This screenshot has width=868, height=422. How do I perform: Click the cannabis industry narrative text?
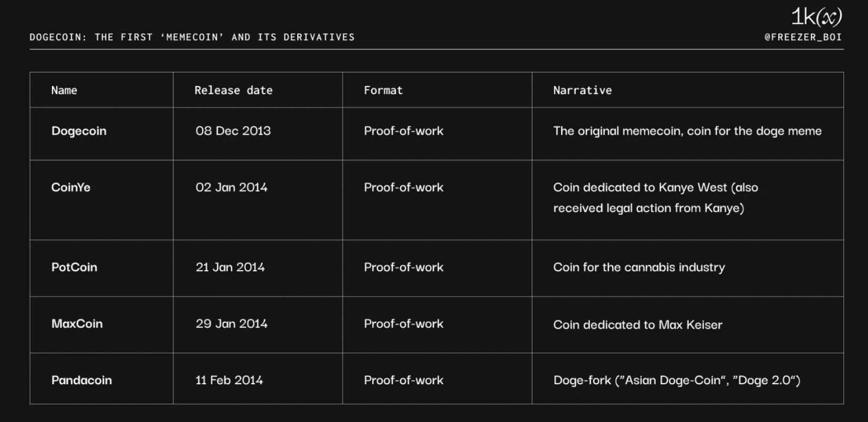coord(639,267)
